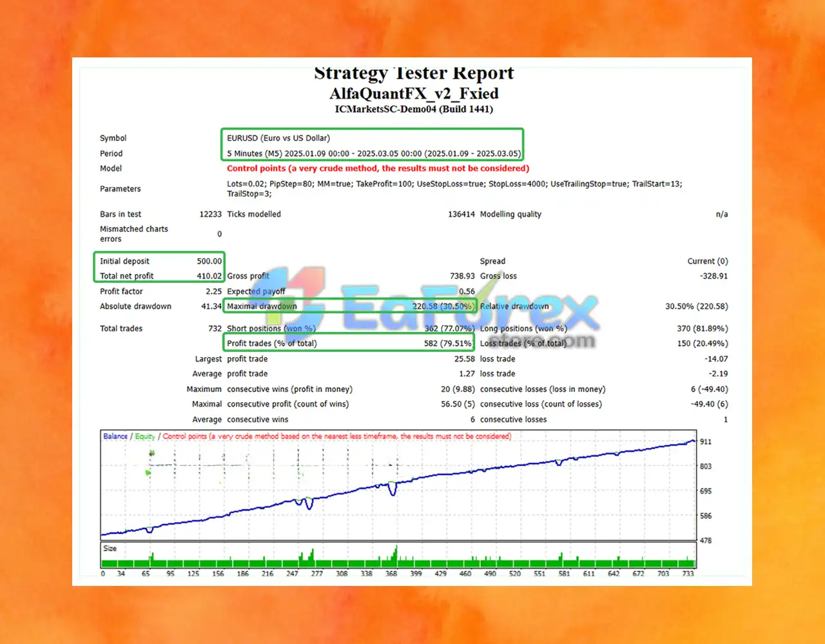
Task: Select the initial deposit value "500.00"
Action: point(209,261)
